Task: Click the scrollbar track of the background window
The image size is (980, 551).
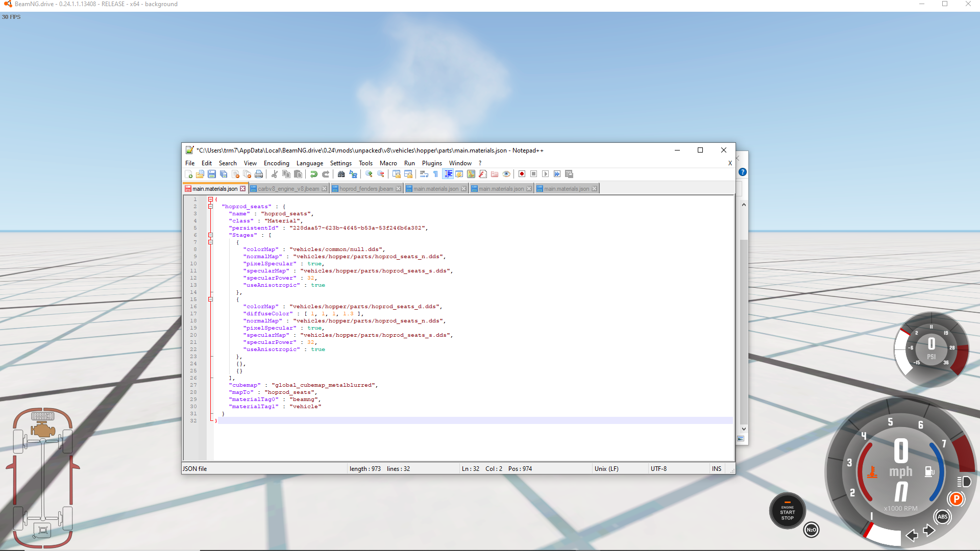Action: pyautogui.click(x=744, y=316)
